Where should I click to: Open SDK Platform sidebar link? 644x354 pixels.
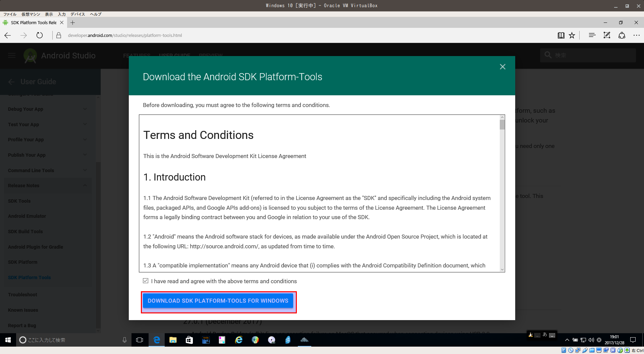(x=22, y=262)
